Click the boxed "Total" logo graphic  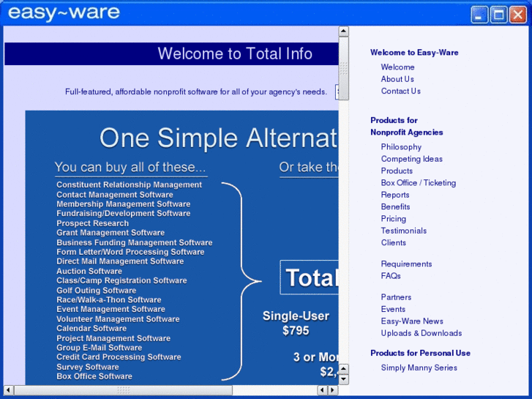point(309,277)
